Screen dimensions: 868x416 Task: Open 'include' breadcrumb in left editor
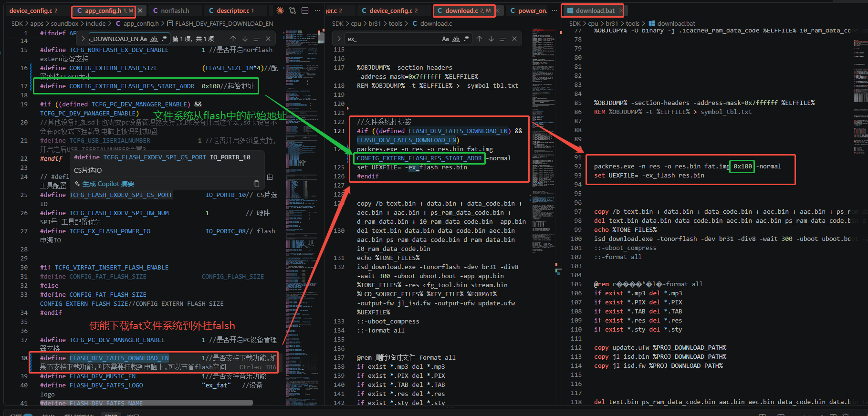96,23
